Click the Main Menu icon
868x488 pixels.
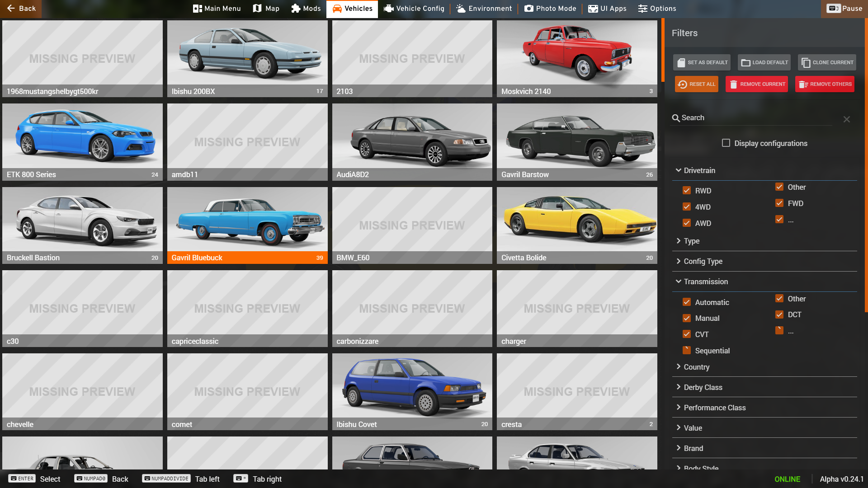click(198, 9)
